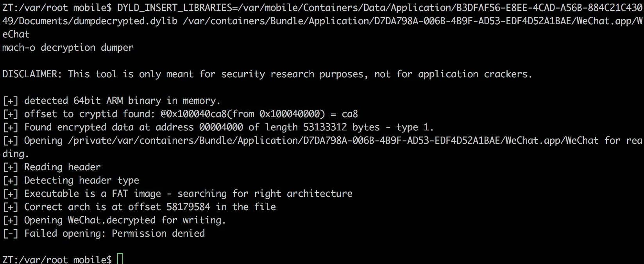Click the first ZT:/var/root mobile$ prompt
This screenshot has width=644, height=264.
(57, 8)
